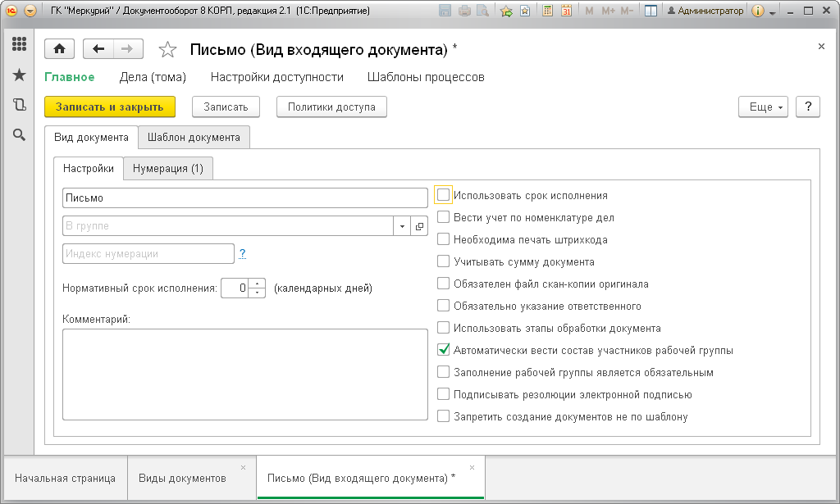Open search magnifier in left sidebar

coord(20,135)
